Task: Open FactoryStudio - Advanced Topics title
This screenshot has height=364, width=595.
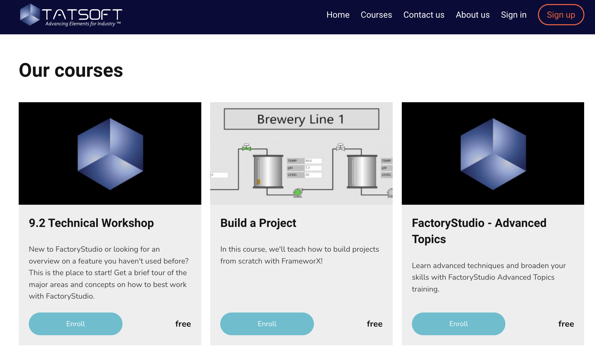Action: (479, 231)
